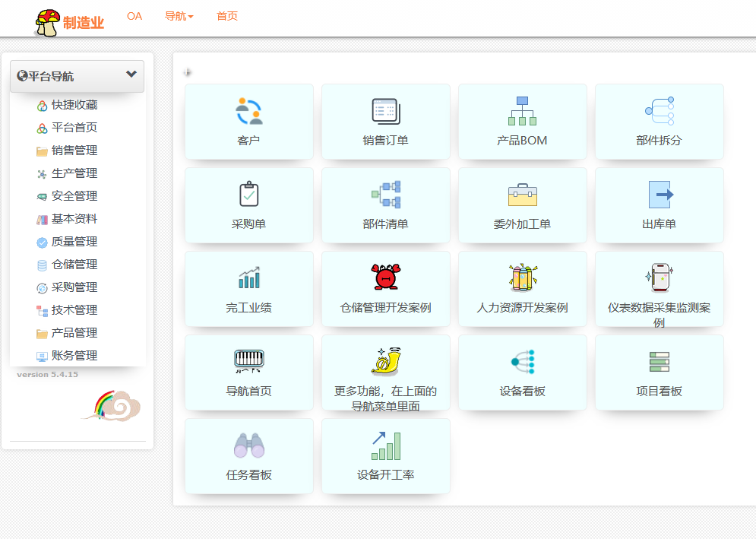The width and height of the screenshot is (756, 539).
Task: Click OA in the top navigation
Action: coord(134,16)
